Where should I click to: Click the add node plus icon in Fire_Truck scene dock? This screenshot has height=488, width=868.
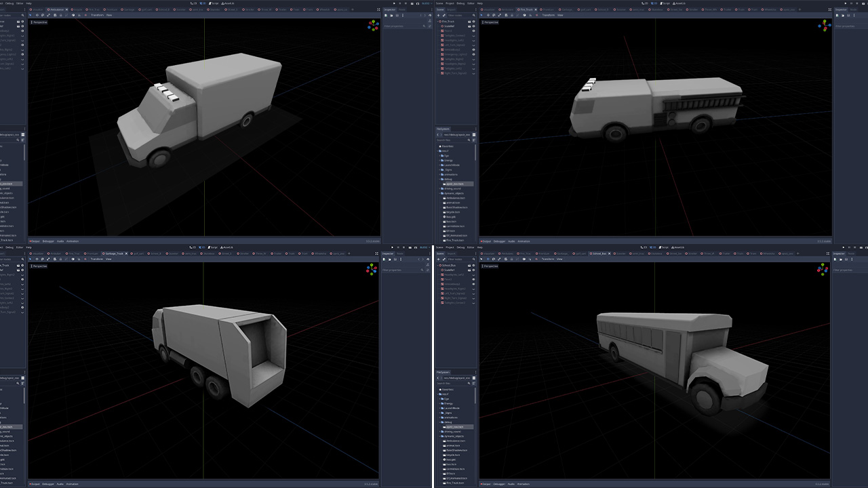tap(438, 15)
